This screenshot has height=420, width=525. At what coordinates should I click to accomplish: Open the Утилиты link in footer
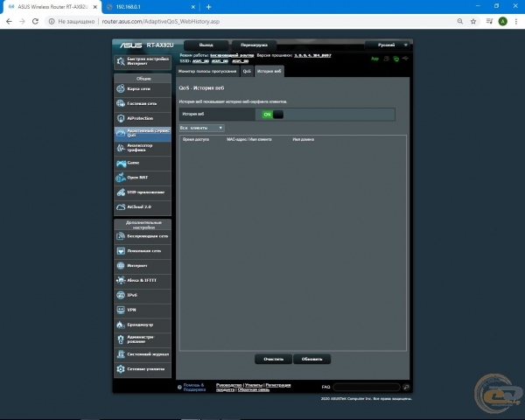(254, 385)
